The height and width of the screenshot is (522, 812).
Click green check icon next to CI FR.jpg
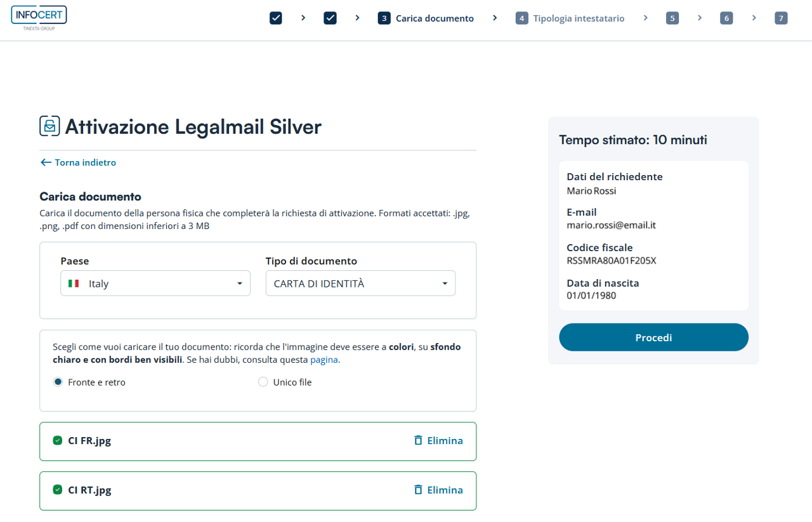(58, 440)
